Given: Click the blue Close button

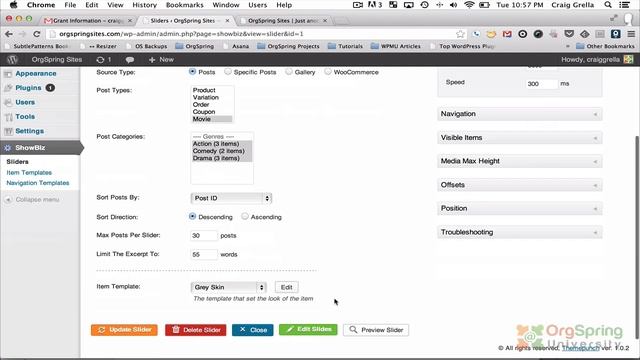Looking at the screenshot, I should (x=253, y=330).
